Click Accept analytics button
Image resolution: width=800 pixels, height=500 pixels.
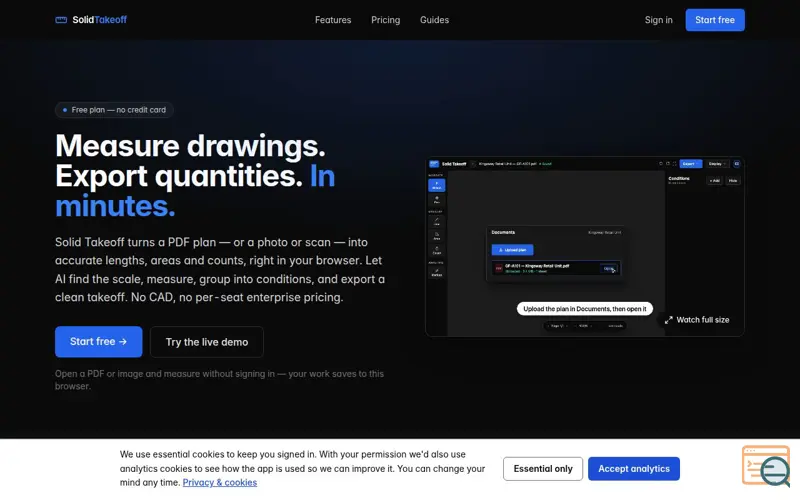click(634, 468)
